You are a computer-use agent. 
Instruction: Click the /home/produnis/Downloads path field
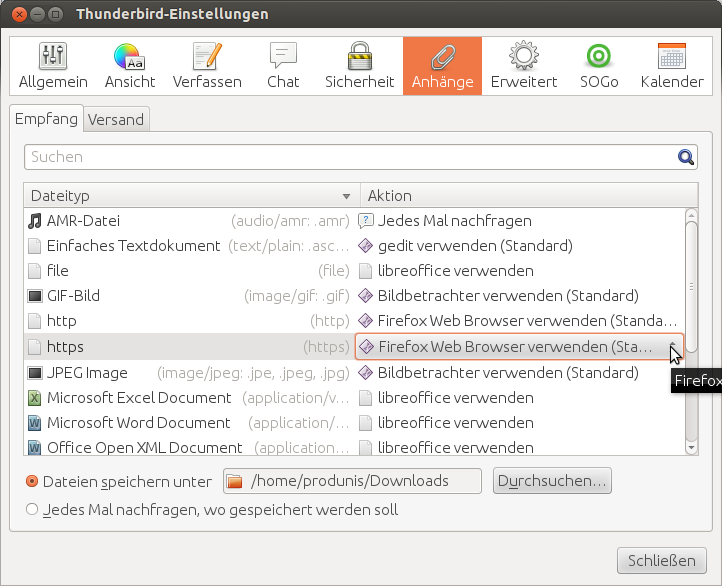[x=352, y=481]
